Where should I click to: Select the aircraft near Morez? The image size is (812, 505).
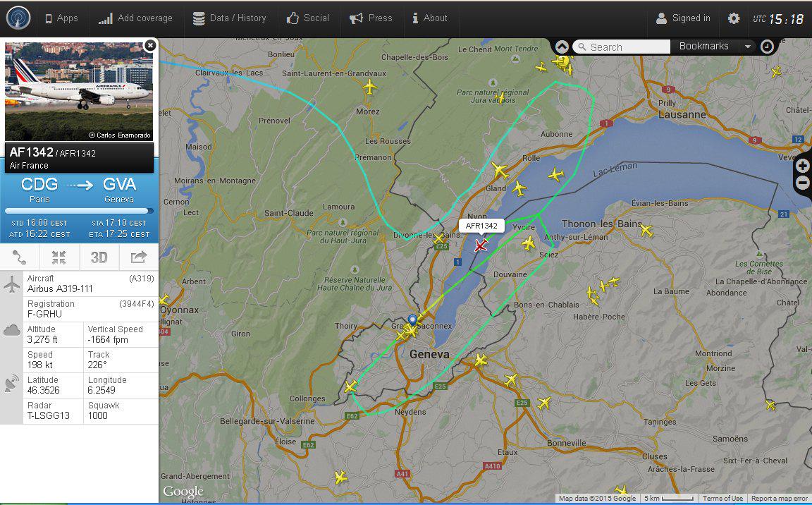pos(369,87)
